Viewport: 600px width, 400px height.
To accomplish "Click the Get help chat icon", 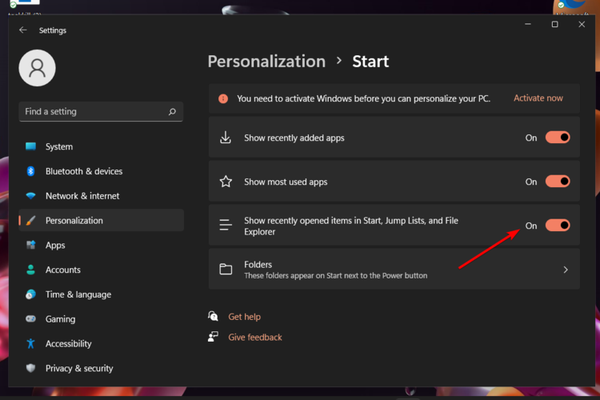I will 213,316.
